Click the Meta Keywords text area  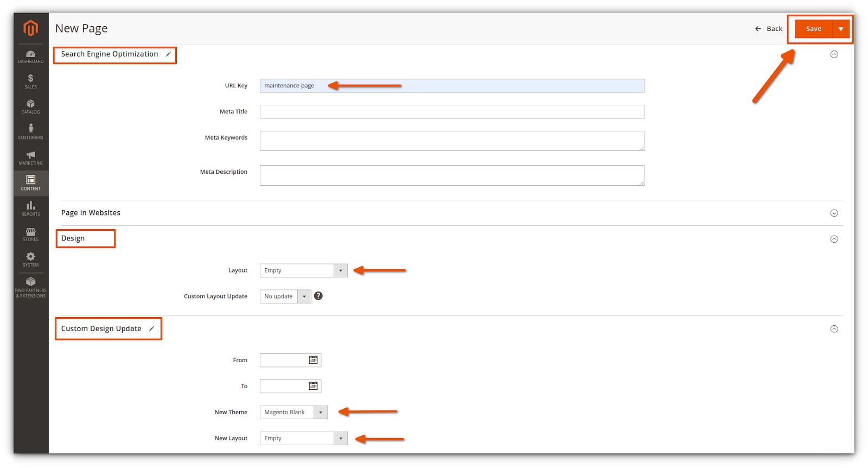452,141
